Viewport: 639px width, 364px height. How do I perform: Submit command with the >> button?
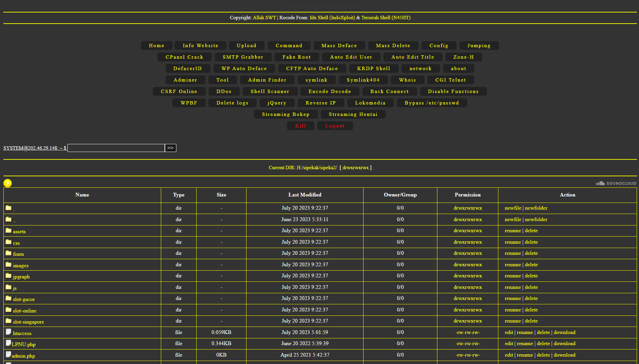point(170,148)
